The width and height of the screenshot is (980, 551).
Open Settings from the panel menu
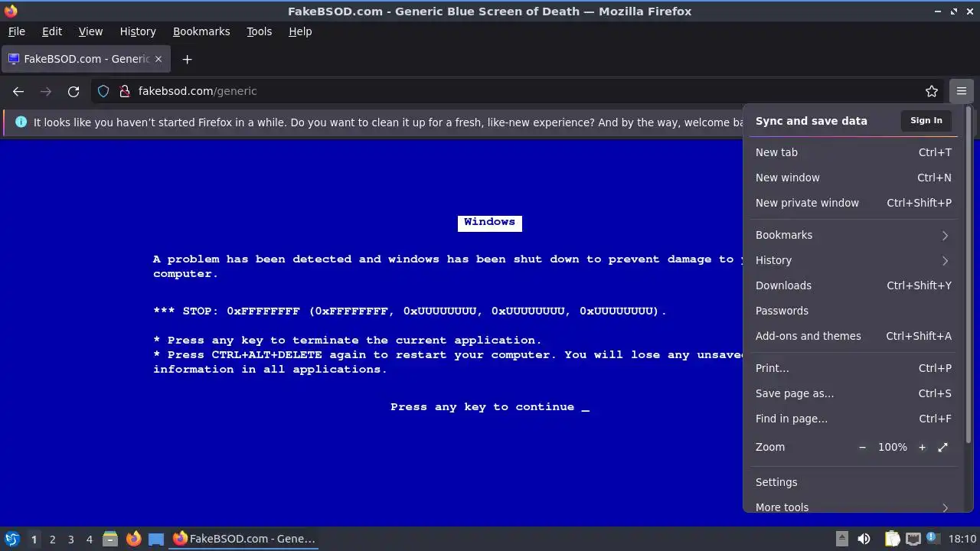853,482
